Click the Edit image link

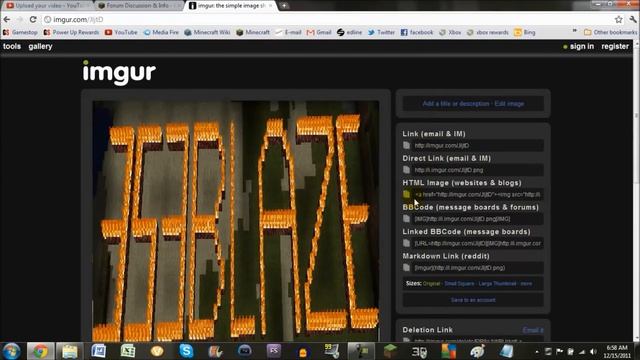click(x=509, y=104)
